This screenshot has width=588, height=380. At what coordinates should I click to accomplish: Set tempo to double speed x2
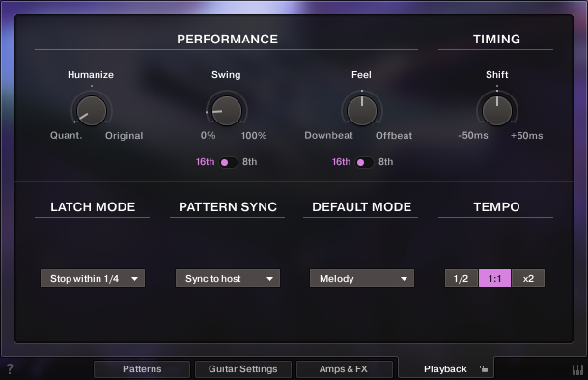click(528, 278)
